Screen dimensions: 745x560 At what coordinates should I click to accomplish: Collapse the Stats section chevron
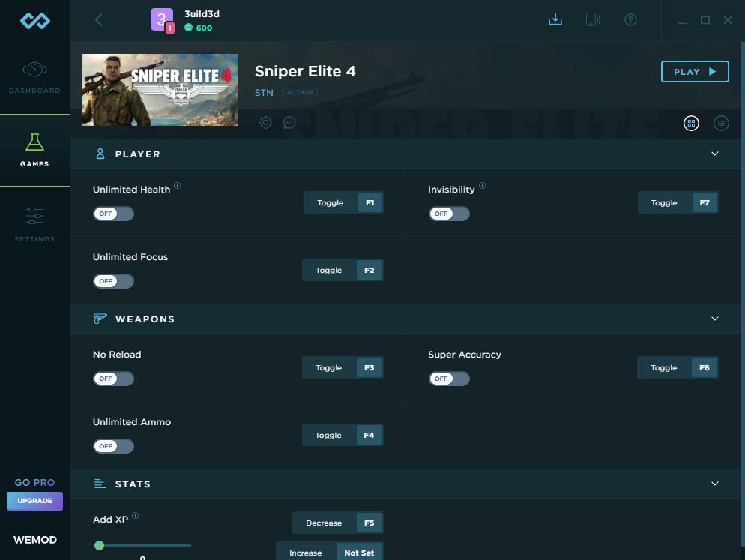pos(714,484)
